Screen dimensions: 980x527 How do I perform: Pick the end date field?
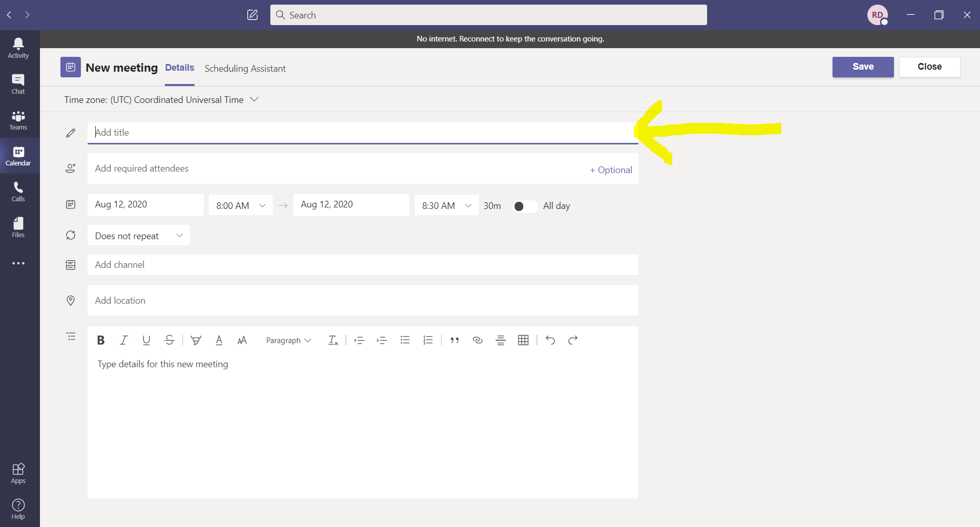(x=351, y=204)
